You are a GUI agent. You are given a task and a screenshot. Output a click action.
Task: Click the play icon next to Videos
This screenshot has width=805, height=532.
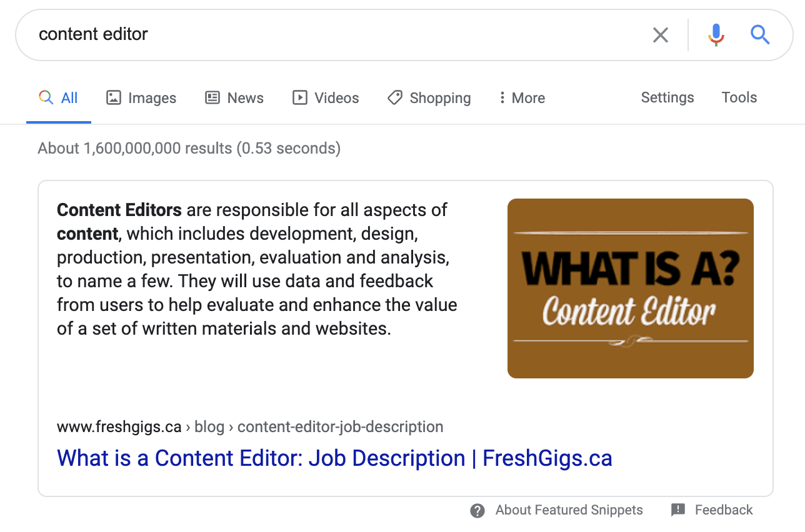[299, 97]
